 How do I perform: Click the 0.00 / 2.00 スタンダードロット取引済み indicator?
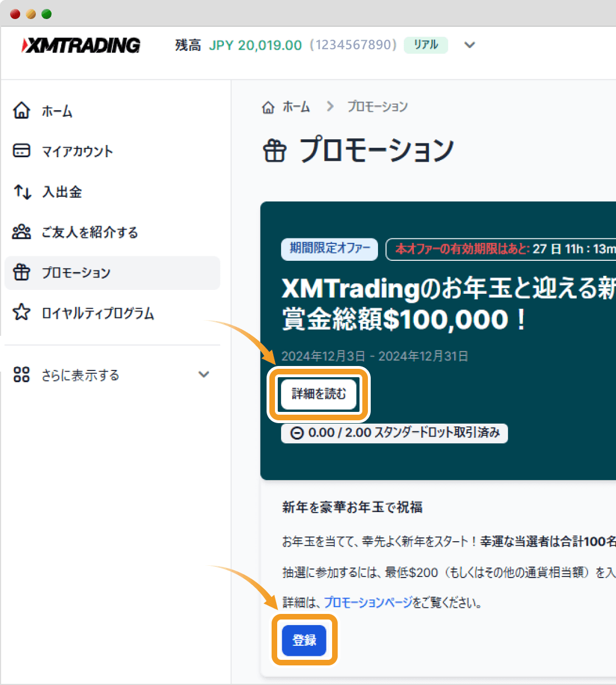394,433
